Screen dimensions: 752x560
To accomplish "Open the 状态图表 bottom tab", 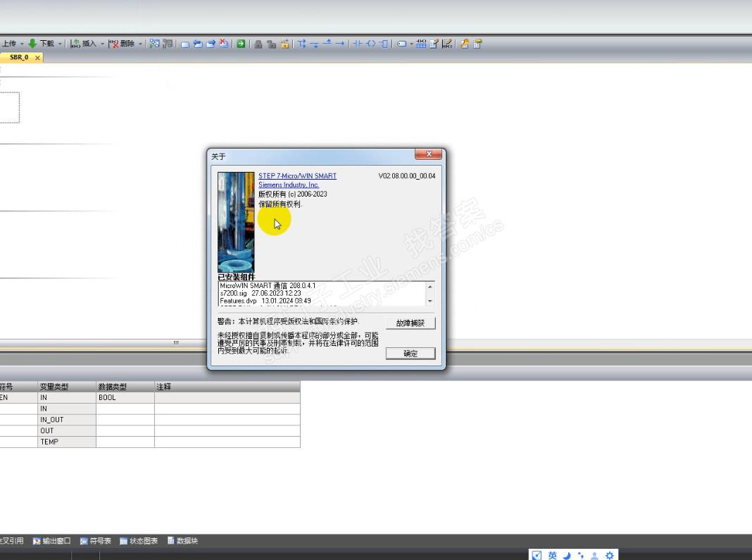I will click(x=139, y=541).
